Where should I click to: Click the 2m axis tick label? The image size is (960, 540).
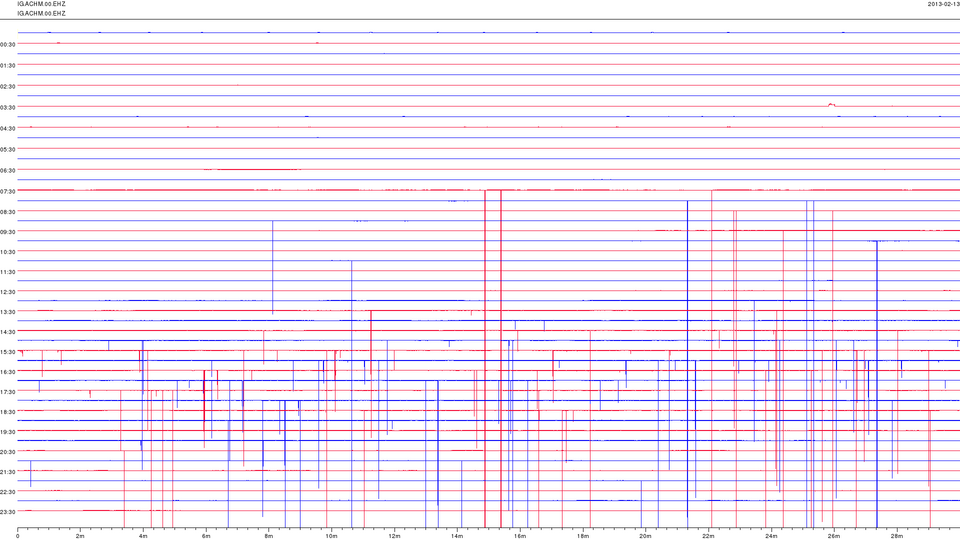pyautogui.click(x=80, y=536)
